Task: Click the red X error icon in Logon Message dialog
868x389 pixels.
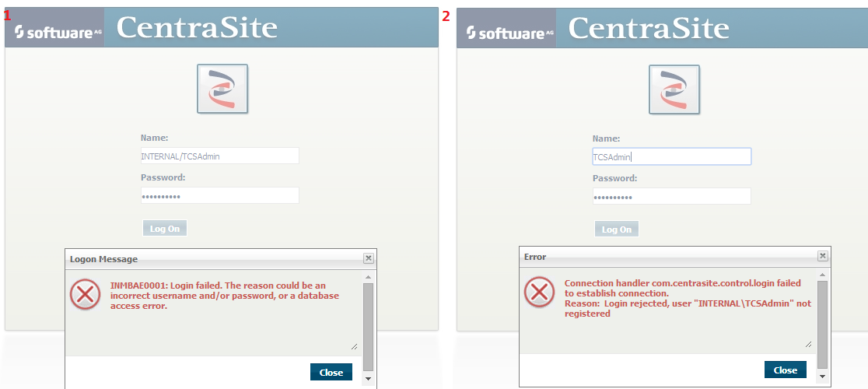Action: pos(86,294)
